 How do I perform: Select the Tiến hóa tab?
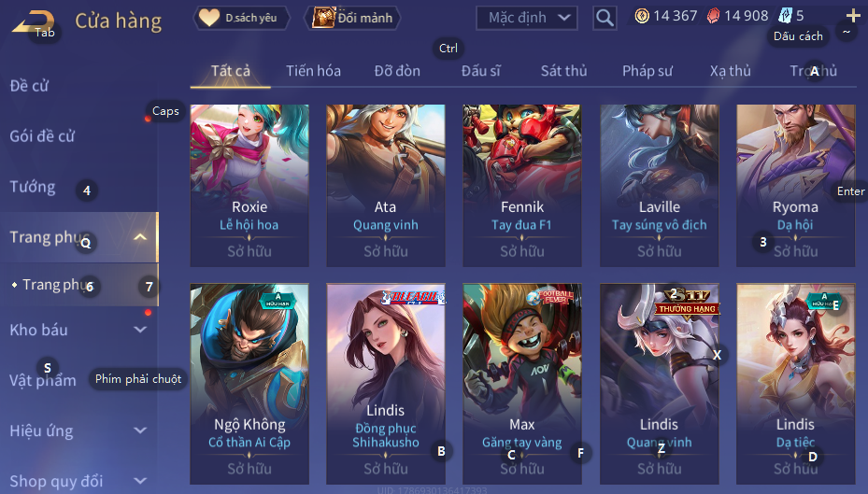(x=313, y=71)
